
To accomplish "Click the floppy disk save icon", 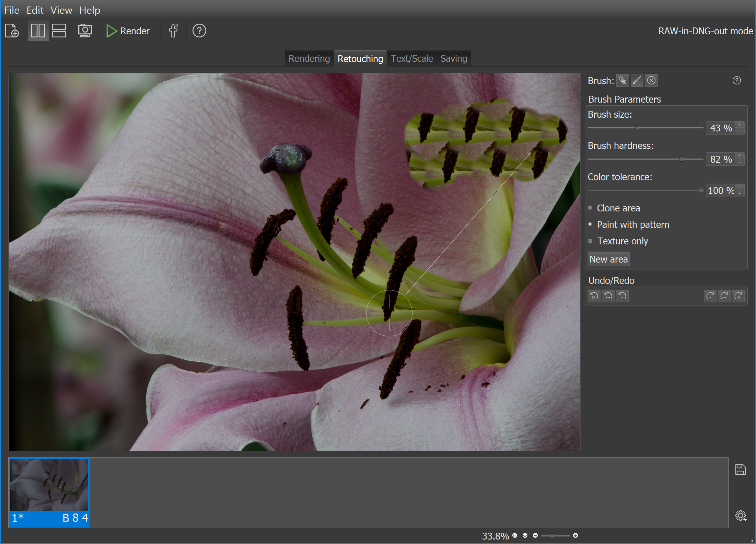I will [x=740, y=470].
